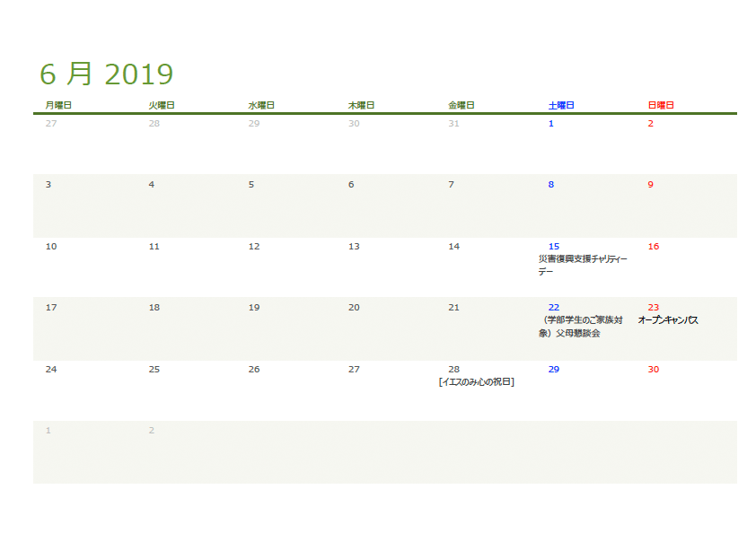
Task: Click the greyed previous-month date 27
Action: tap(51, 123)
